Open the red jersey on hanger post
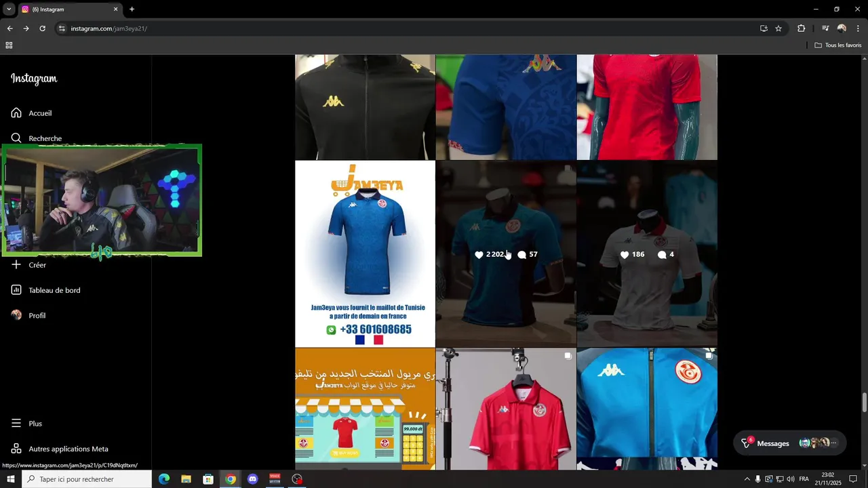The width and height of the screenshot is (868, 488). tap(506, 409)
